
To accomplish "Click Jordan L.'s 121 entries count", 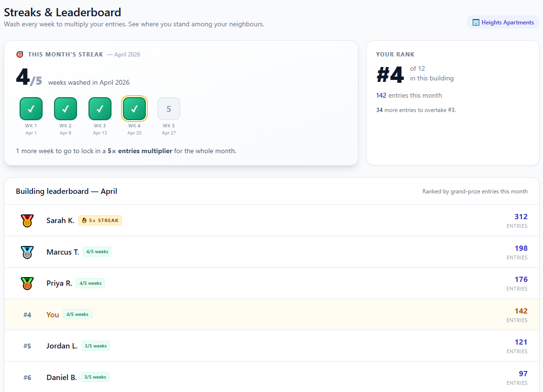I will tap(521, 342).
